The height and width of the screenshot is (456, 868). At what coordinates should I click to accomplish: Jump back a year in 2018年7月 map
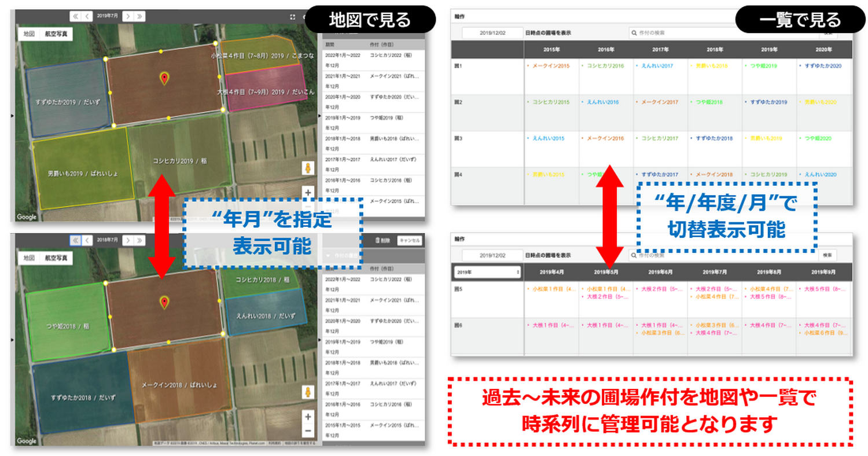pos(76,240)
